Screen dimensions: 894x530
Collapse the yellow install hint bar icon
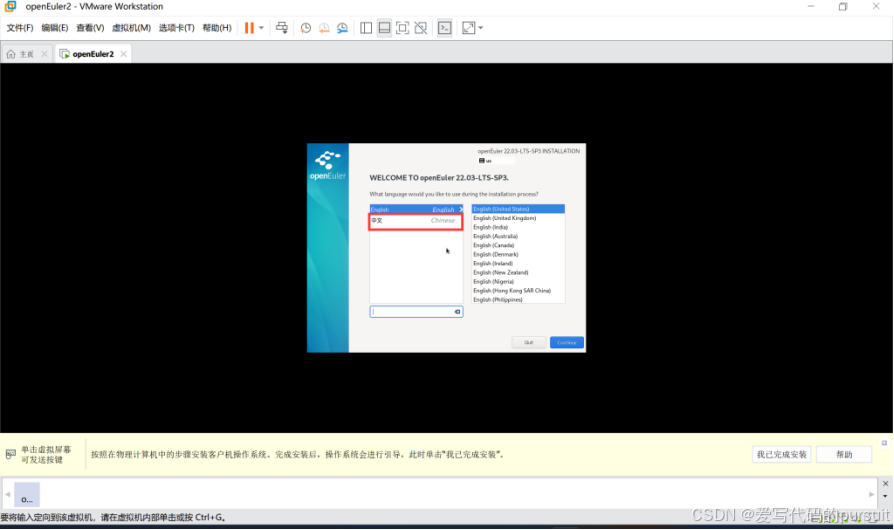[884, 443]
